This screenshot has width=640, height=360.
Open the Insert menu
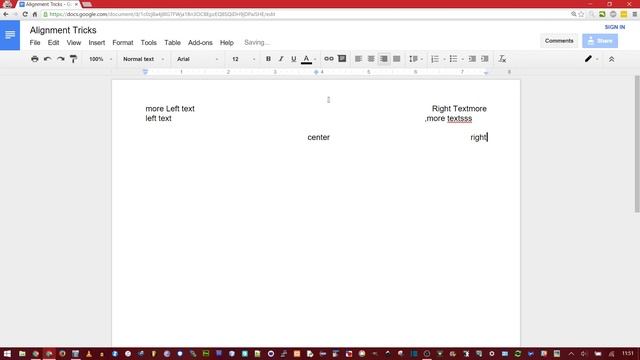(97, 42)
